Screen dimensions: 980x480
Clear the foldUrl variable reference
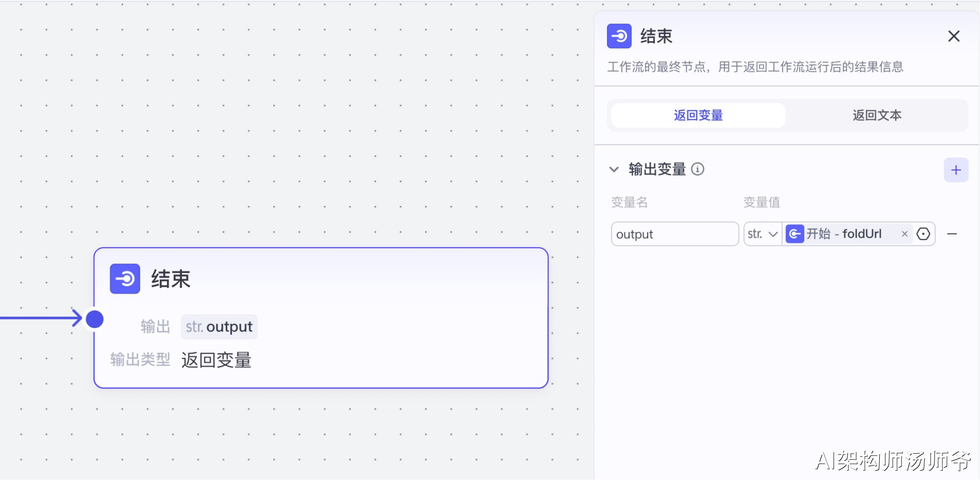point(904,234)
